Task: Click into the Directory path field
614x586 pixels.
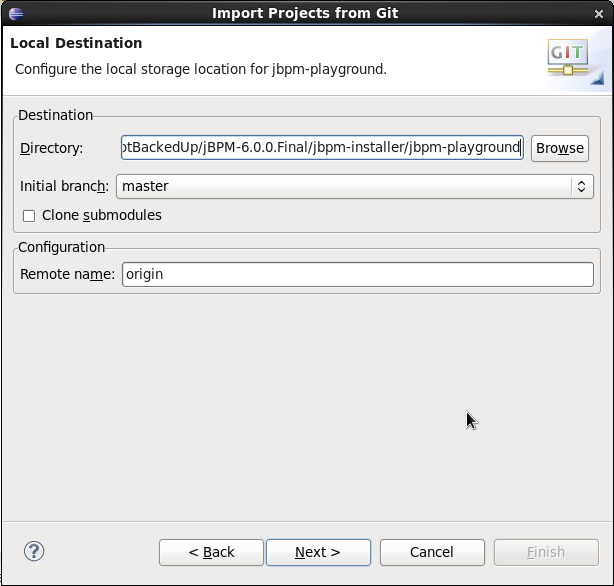Action: (321, 148)
